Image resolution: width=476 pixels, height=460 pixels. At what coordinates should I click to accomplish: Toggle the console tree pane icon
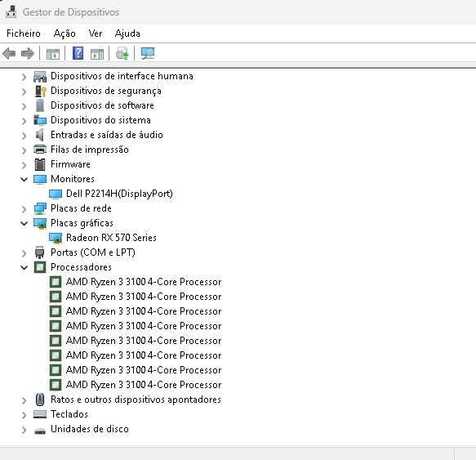click(53, 54)
